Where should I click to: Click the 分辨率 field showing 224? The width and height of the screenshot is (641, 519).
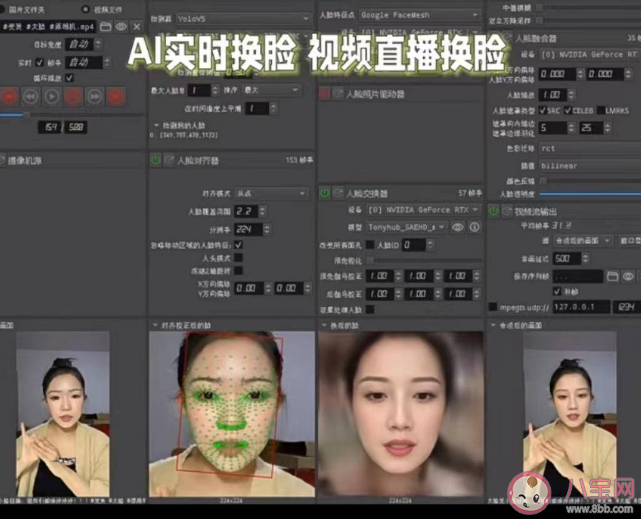pyautogui.click(x=248, y=229)
